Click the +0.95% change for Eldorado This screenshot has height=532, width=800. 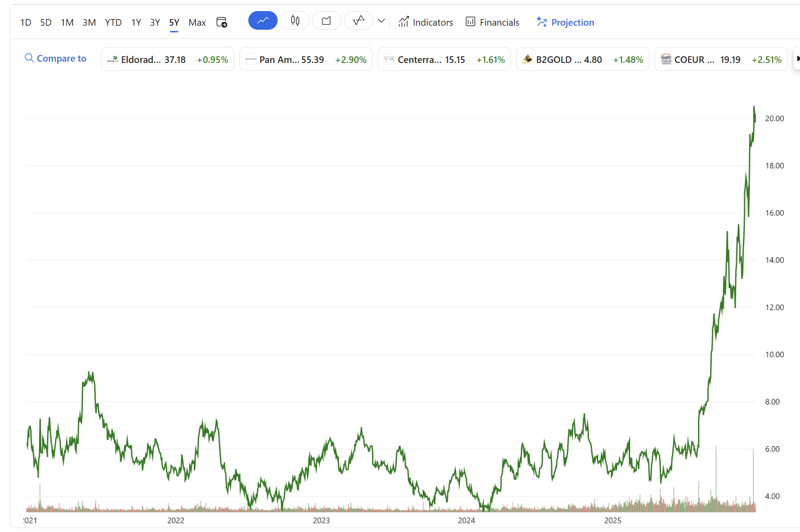tap(212, 60)
